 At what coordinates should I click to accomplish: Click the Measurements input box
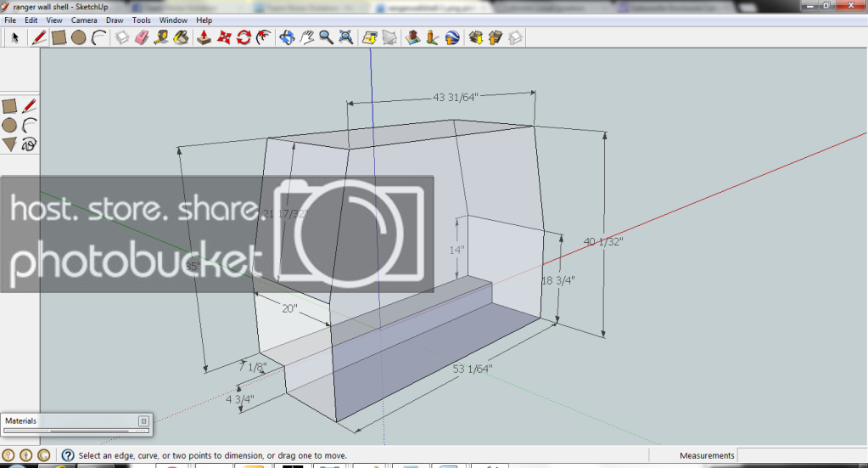pyautogui.click(x=802, y=455)
